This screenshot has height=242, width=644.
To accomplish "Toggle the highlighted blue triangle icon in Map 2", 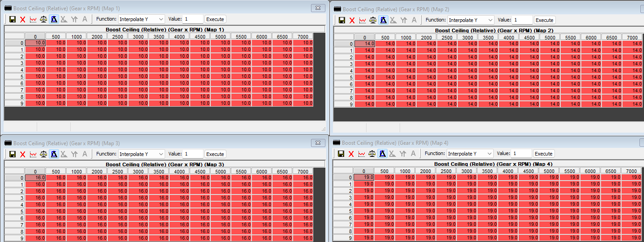I will (383, 20).
